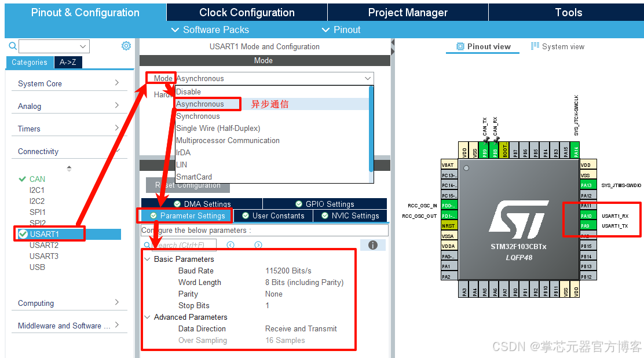Select the NRST pin on chip
644x358 pixels.
click(449, 226)
